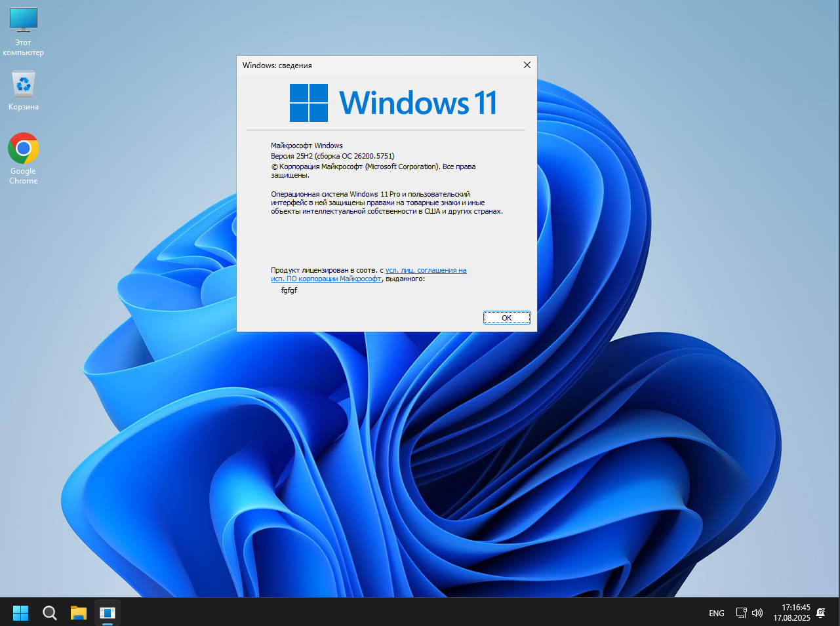Open the "усл. лиц. соглашения на" license terms link
Screen dimensions: 840x626
(426, 270)
